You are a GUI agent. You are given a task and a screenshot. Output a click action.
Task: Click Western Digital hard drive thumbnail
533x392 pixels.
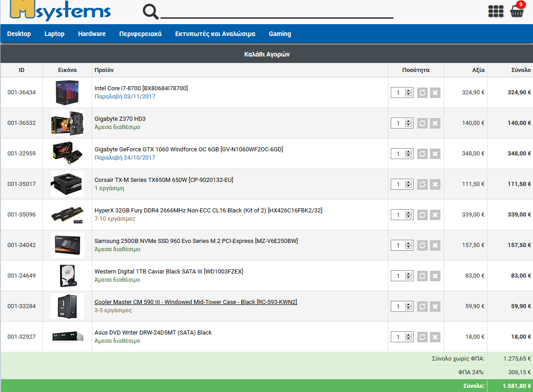coord(67,276)
